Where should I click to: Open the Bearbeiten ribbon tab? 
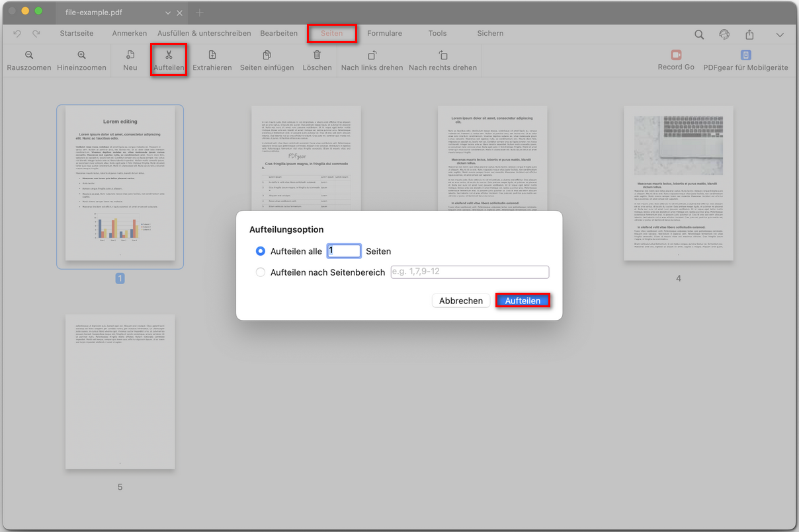(280, 33)
